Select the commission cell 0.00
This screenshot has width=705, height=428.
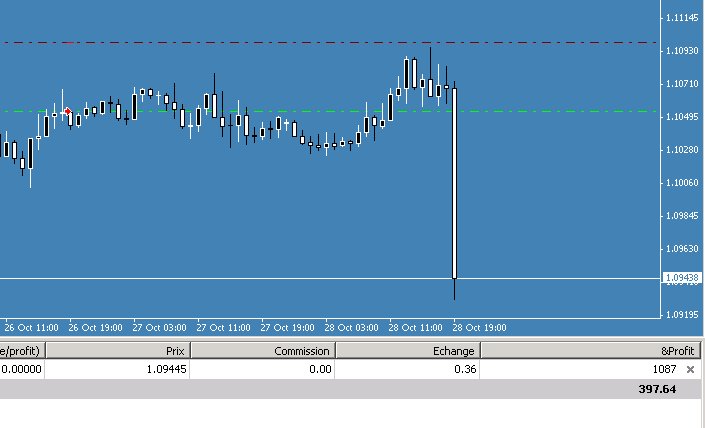320,369
